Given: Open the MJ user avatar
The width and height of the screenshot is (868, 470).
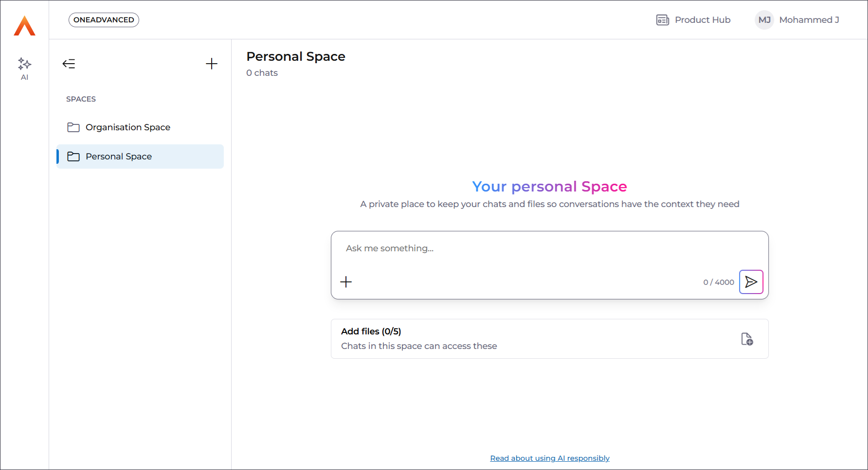Looking at the screenshot, I should tap(764, 20).
